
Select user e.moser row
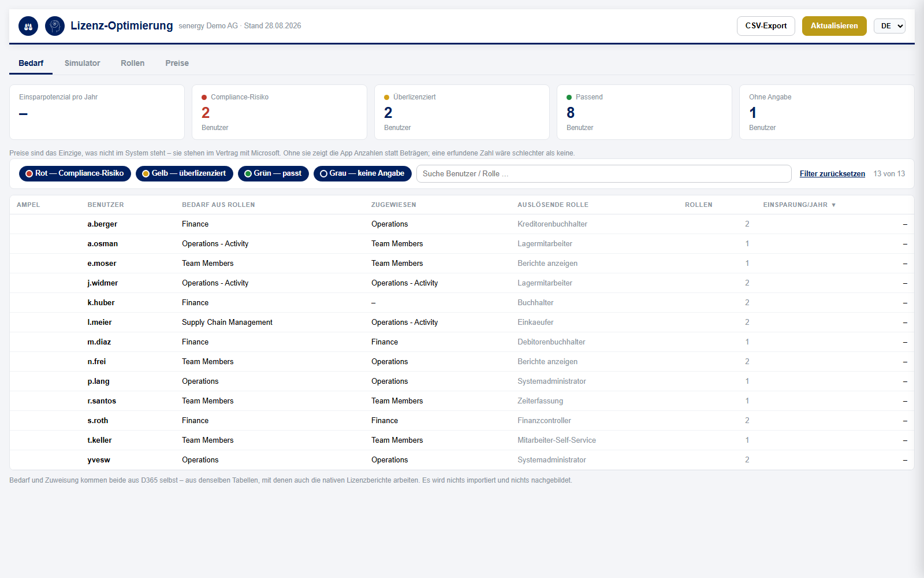coord(462,264)
